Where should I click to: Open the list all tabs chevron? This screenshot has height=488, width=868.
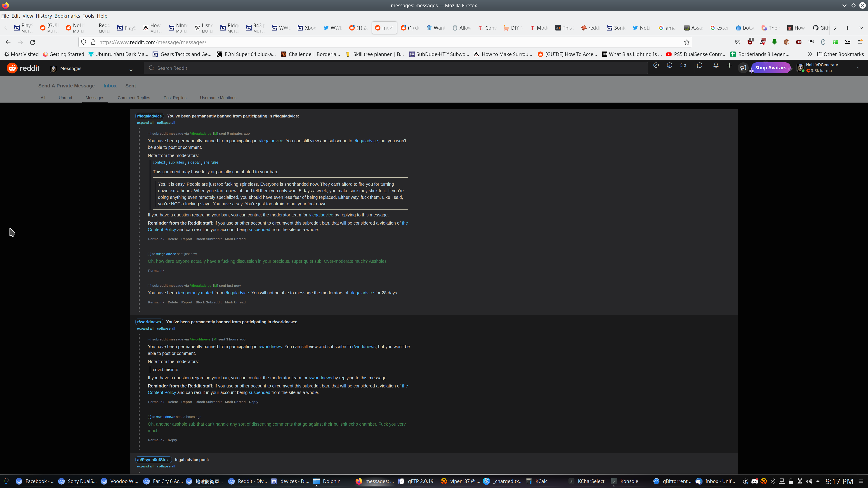coord(861,28)
